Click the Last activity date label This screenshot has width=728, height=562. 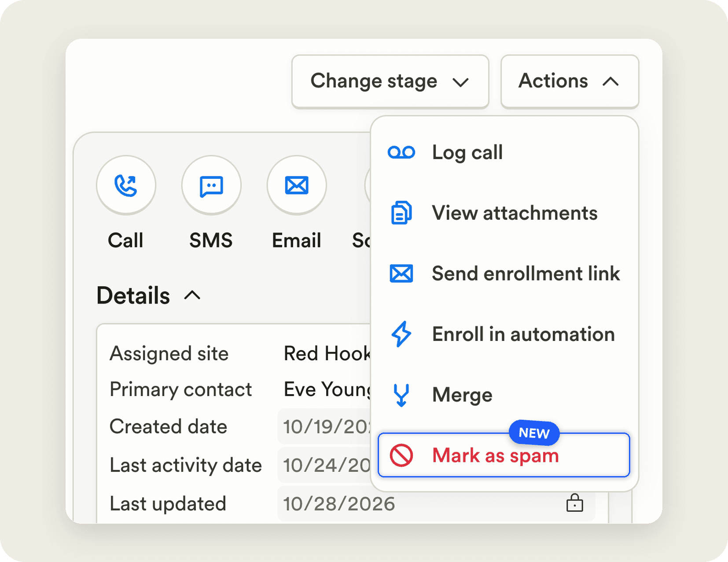point(186,465)
